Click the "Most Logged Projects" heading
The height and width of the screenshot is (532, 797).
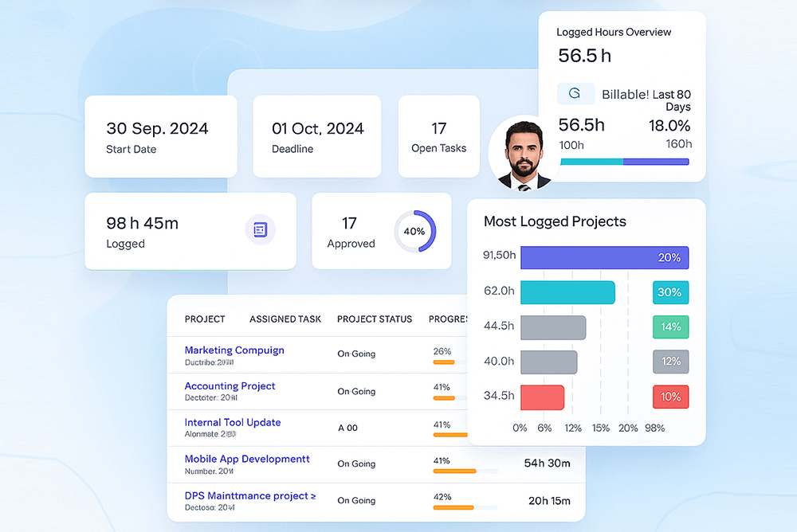(x=555, y=221)
